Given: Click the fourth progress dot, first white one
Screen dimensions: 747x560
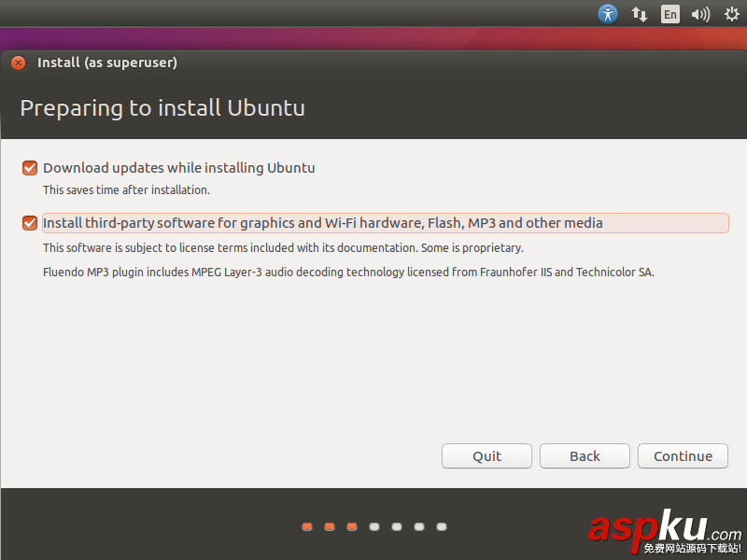Looking at the screenshot, I should (x=374, y=526).
